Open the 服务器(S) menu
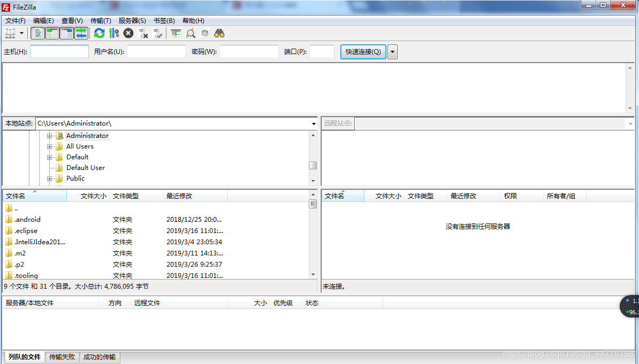The width and height of the screenshot is (639, 364). tap(132, 21)
